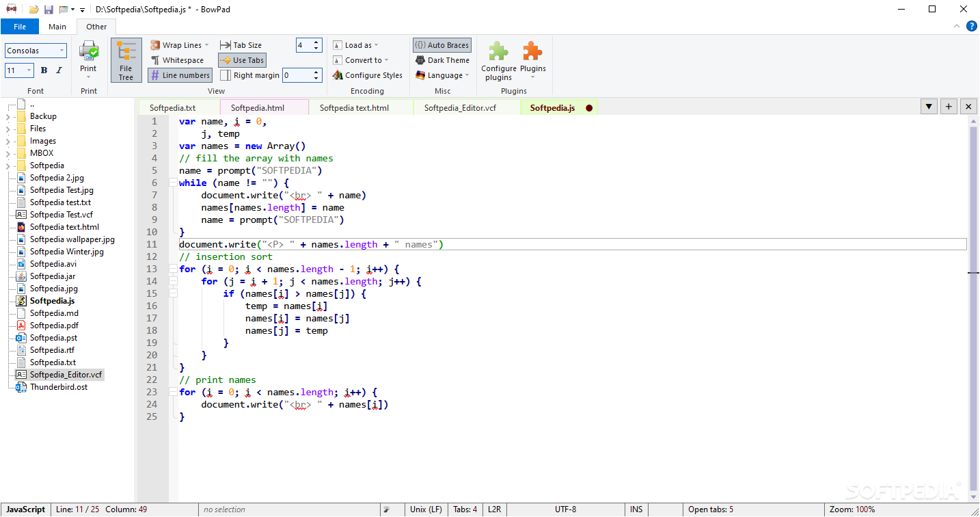The image size is (980, 517).
Task: Select Softpedia.avi in file tree
Action: point(53,264)
